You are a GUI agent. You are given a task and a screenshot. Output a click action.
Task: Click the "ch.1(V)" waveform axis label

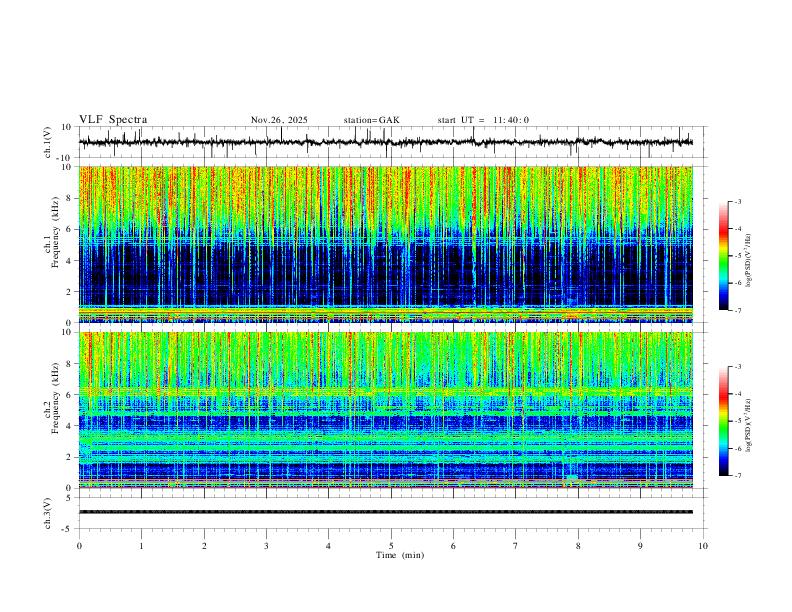click(x=48, y=142)
